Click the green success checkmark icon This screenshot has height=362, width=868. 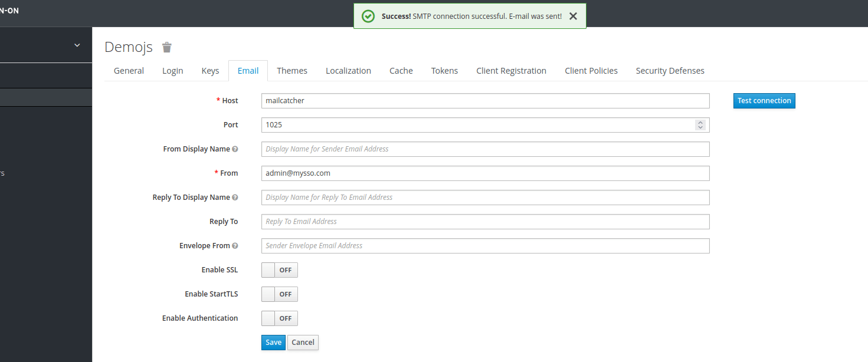(x=368, y=16)
